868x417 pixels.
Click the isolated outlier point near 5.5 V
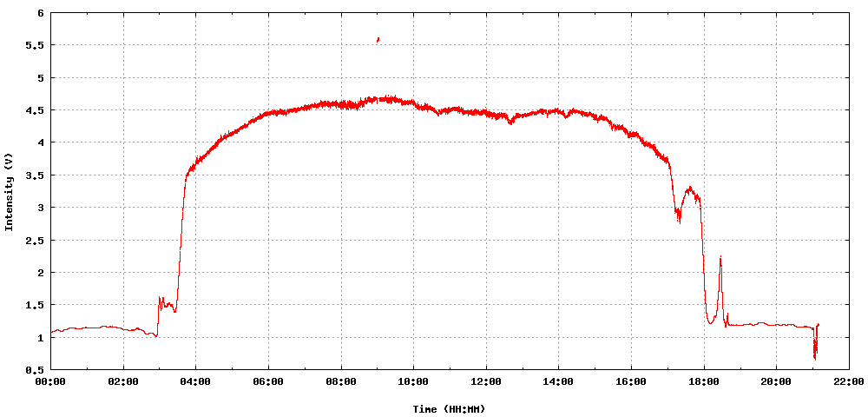click(x=378, y=39)
